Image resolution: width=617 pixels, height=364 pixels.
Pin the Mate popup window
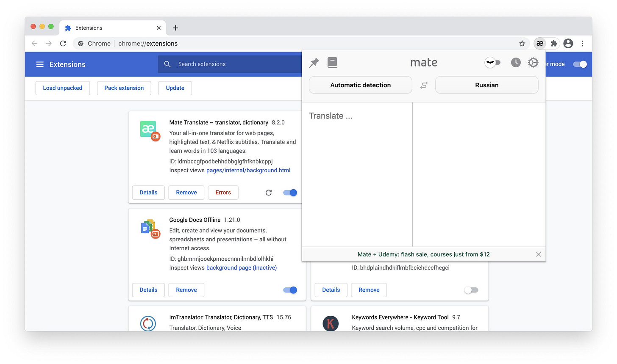pos(314,63)
